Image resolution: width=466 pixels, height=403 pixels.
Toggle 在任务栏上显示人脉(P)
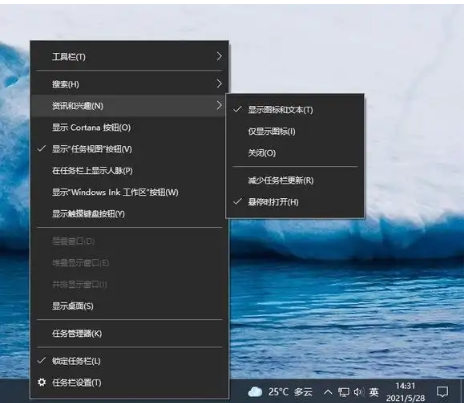(x=129, y=171)
